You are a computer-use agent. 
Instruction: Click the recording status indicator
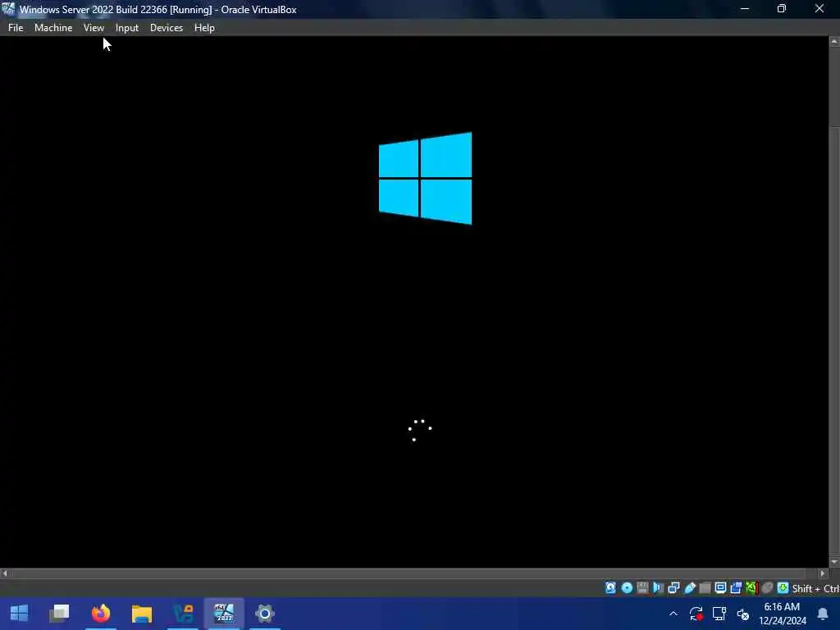[736, 587]
